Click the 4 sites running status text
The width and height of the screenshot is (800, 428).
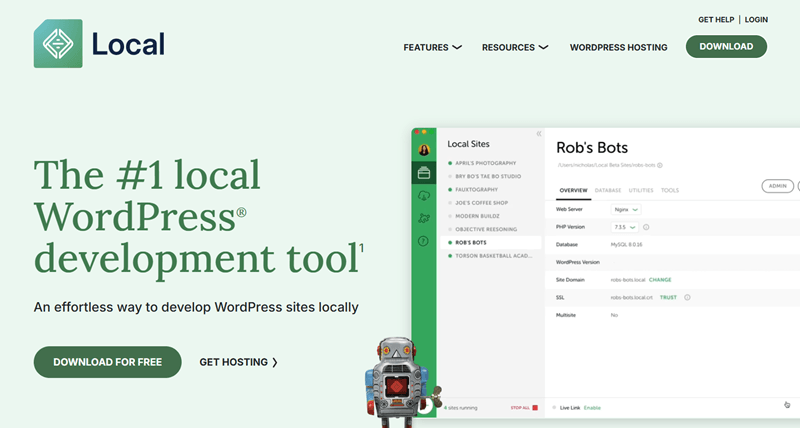[x=461, y=408]
